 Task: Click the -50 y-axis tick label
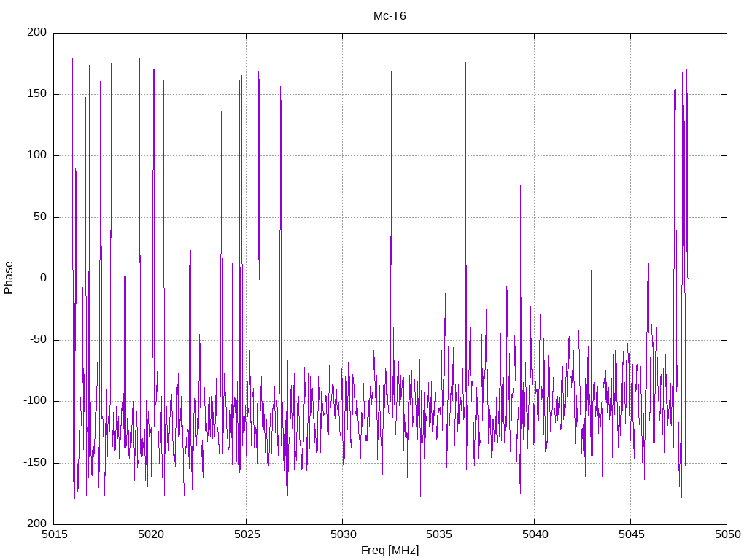39,340
